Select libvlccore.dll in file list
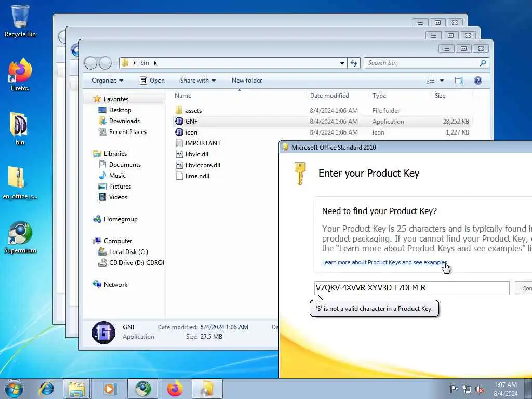This screenshot has height=399, width=532. [203, 165]
